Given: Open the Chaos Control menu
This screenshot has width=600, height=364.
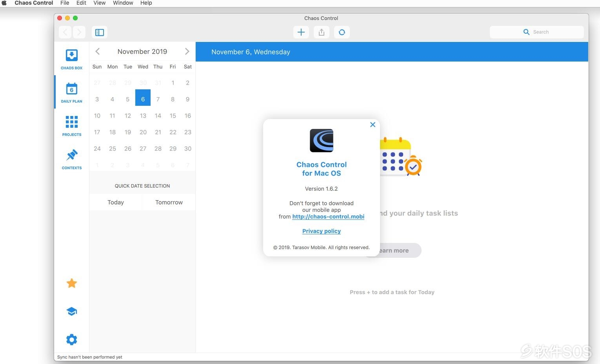Looking at the screenshot, I should [34, 3].
